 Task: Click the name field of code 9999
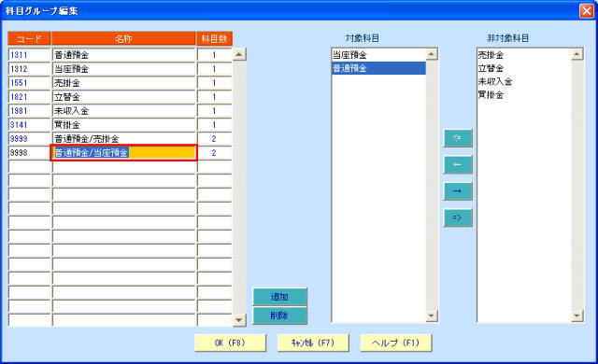point(123,138)
